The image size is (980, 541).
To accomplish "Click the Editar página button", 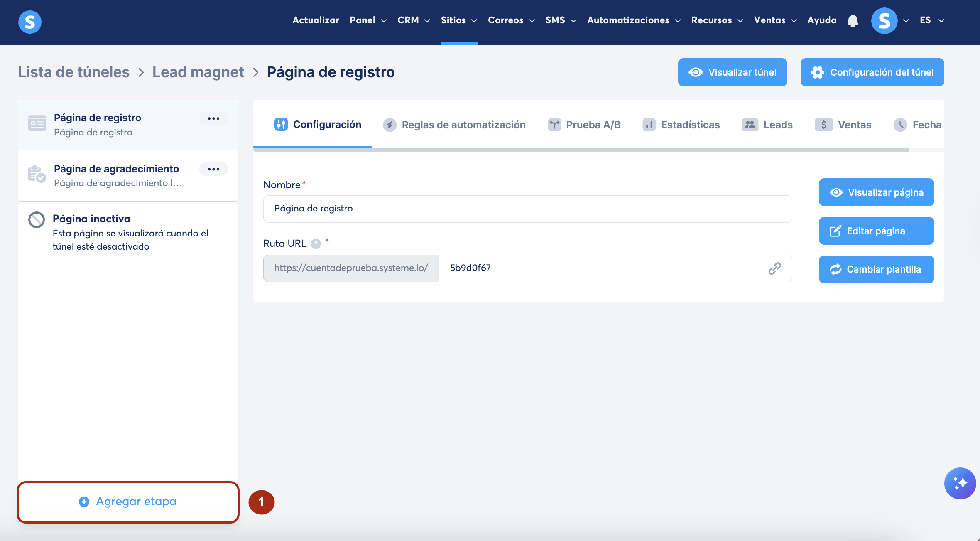I will (876, 231).
